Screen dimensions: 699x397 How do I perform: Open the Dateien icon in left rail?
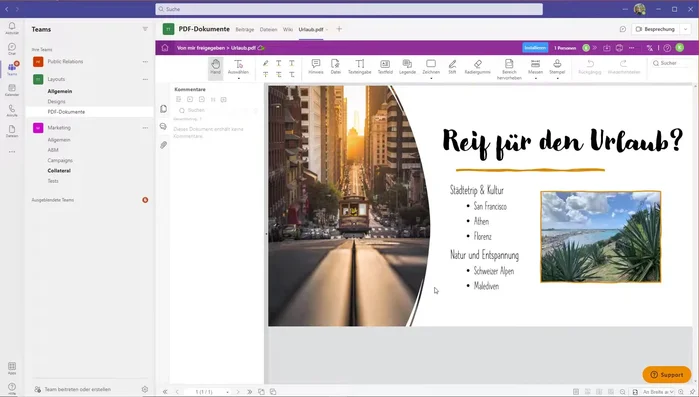(x=12, y=131)
